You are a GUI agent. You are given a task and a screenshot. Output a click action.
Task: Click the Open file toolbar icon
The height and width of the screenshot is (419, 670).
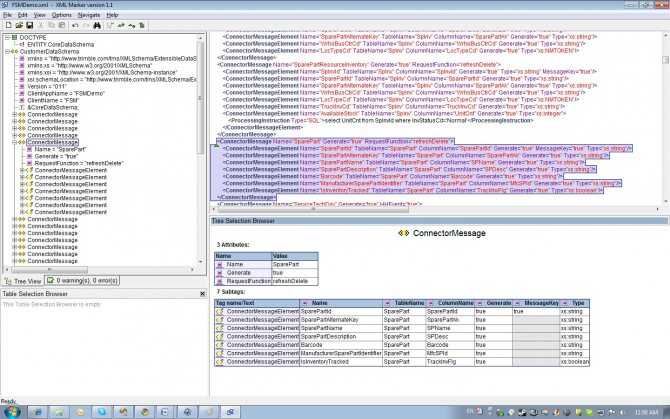19,25
